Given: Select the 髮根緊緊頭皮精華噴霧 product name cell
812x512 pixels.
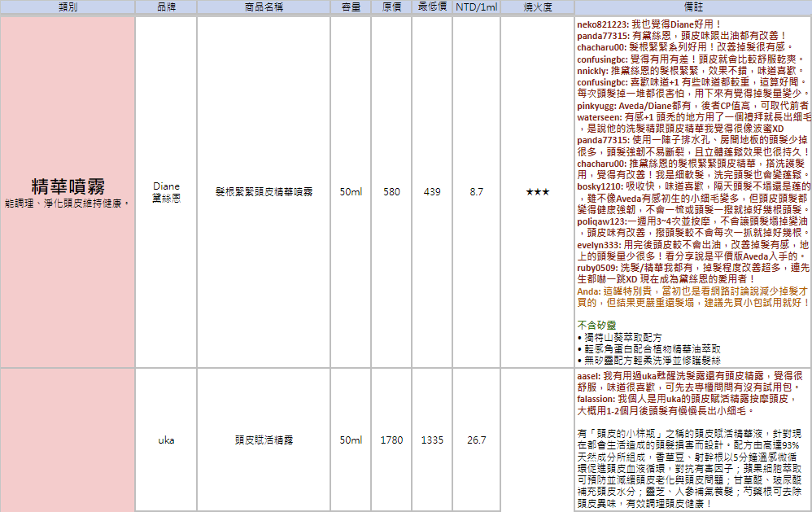Looking at the screenshot, I should pos(264,192).
